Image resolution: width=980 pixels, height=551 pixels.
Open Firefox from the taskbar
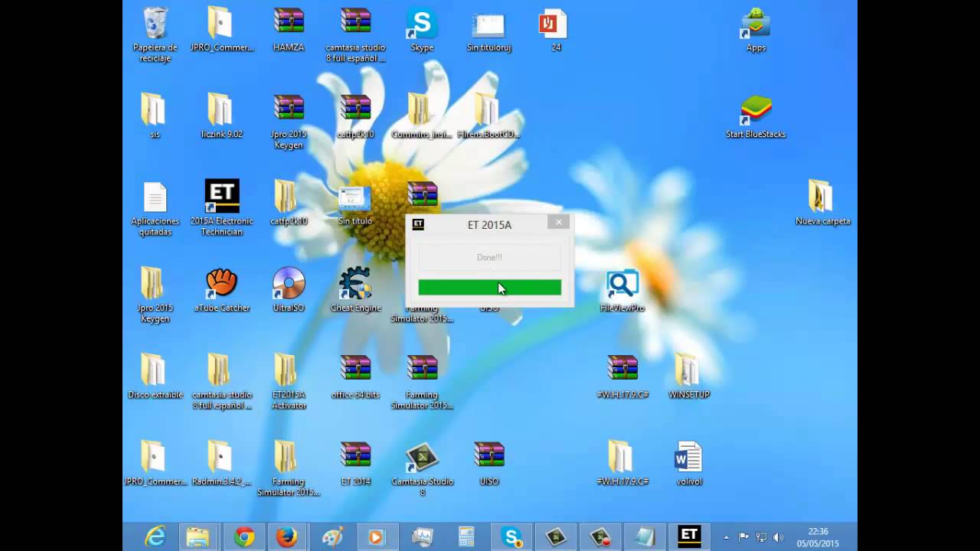(287, 537)
